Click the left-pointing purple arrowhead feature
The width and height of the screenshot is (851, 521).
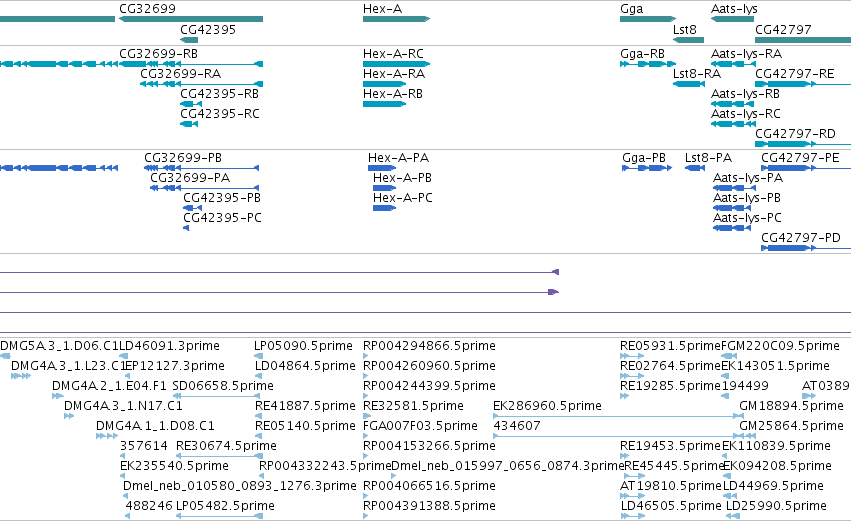(x=555, y=272)
